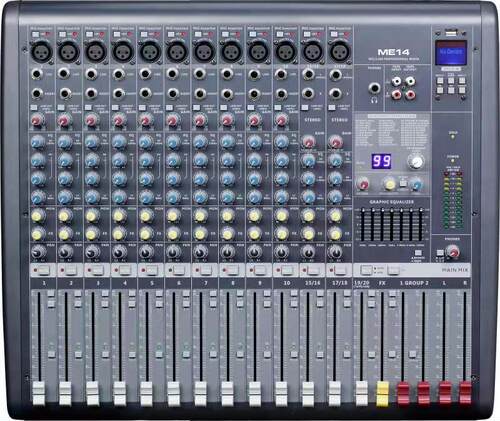Click the blue LCD media player display
500x421 pixels.
click(x=451, y=53)
